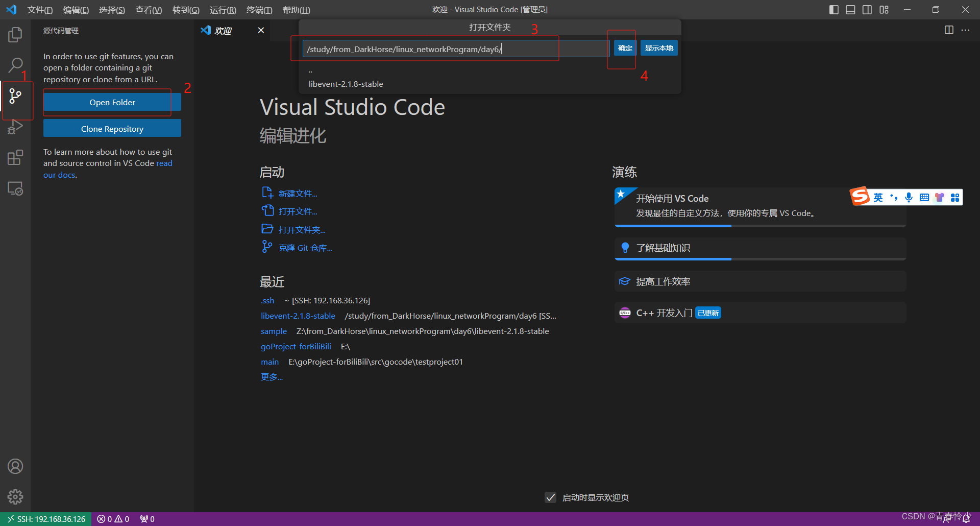Select the Search icon in the activity bar
980x526 pixels.
(15, 65)
